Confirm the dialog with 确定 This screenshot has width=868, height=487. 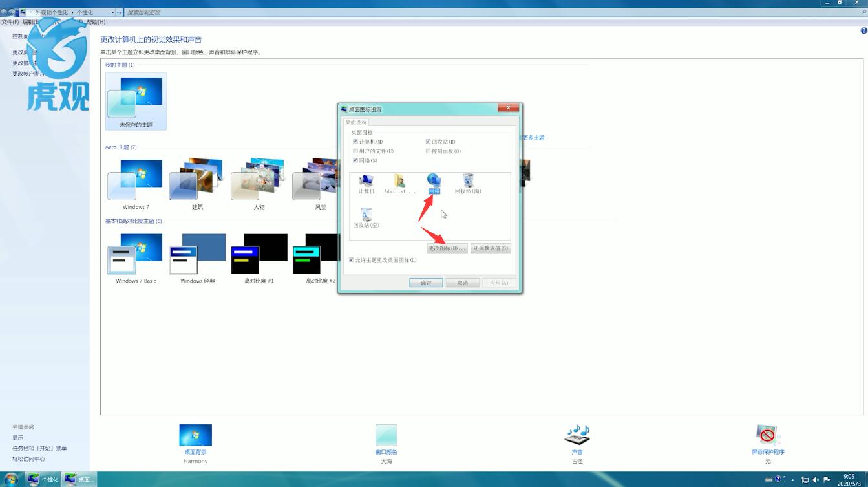tap(426, 283)
